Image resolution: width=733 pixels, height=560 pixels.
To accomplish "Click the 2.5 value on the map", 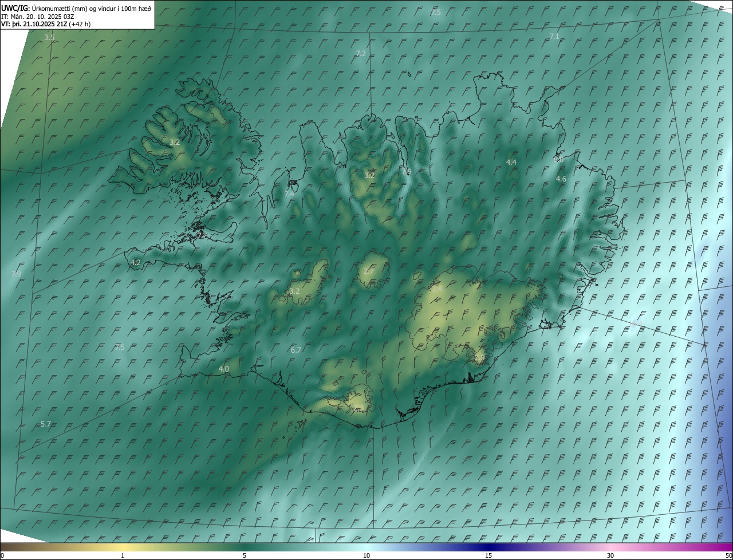I will coord(480,358).
